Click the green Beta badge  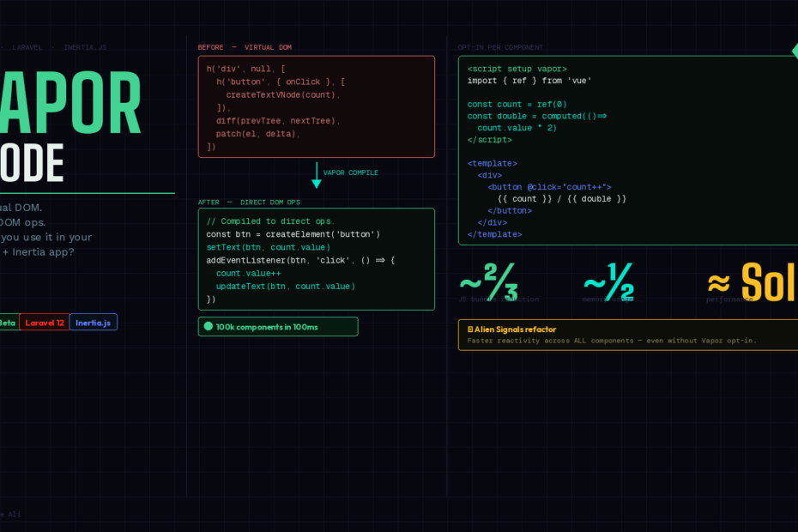click(x=8, y=323)
